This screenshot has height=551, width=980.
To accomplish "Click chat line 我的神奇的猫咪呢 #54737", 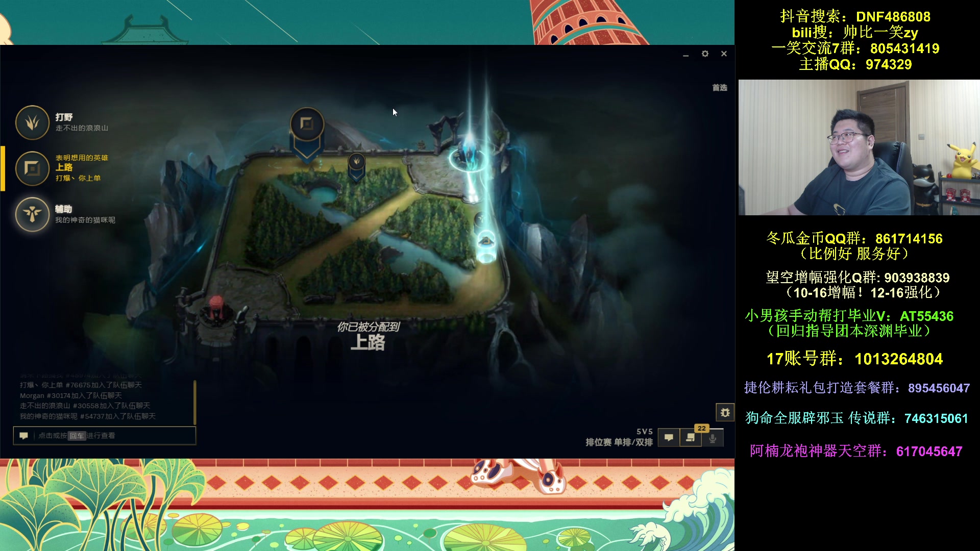I will pyautogui.click(x=88, y=416).
